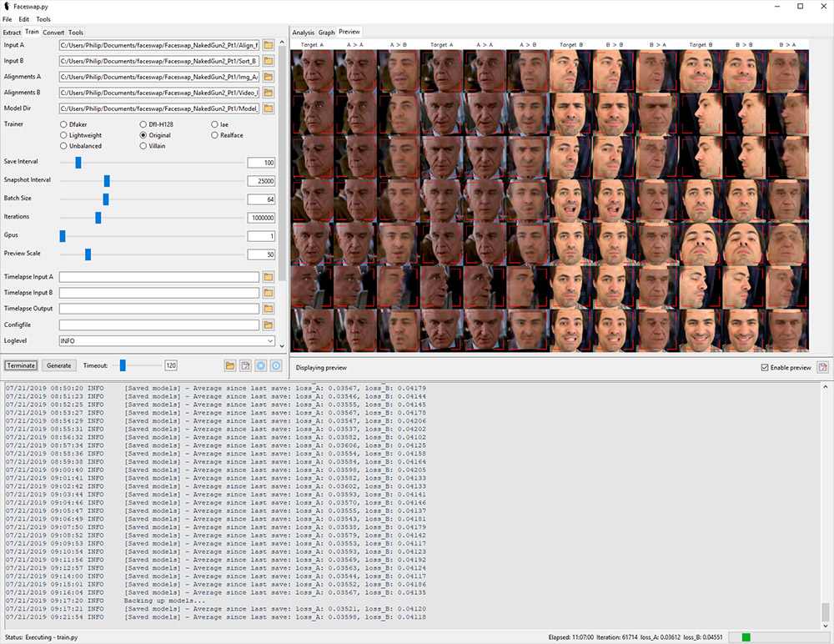Screen dimensions: 834x644
Task: Adjust the Timeout slider
Action: 123,365
